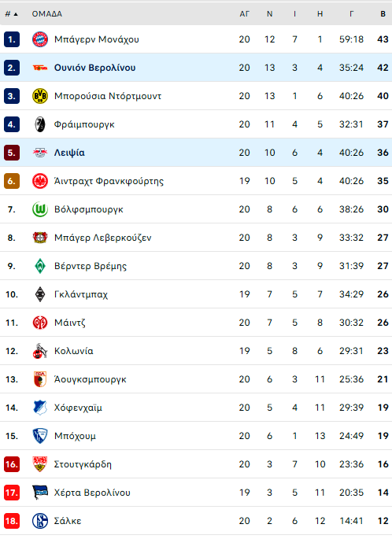Sort by points column Β header
The width and height of the screenshot is (392, 539).
coord(383,14)
